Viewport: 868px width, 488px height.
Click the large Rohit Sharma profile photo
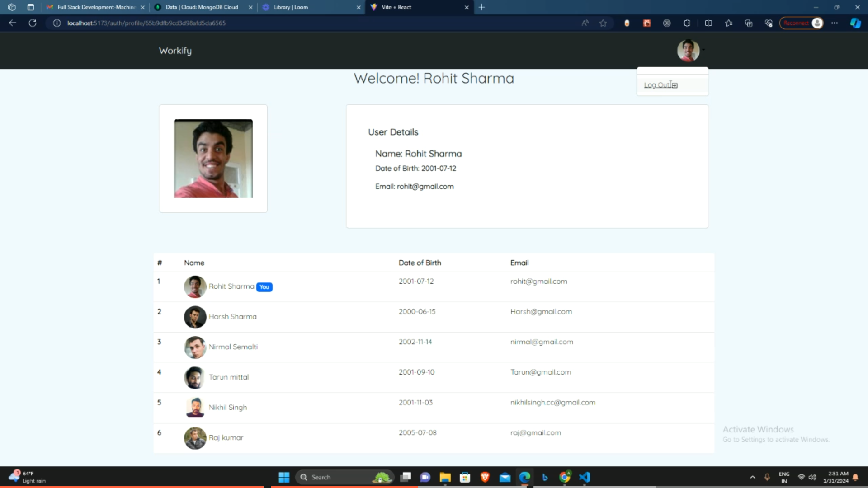coord(213,159)
